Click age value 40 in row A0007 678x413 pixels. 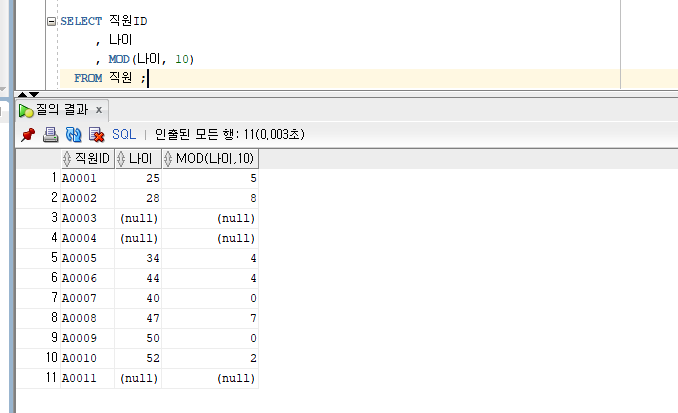(x=138, y=298)
